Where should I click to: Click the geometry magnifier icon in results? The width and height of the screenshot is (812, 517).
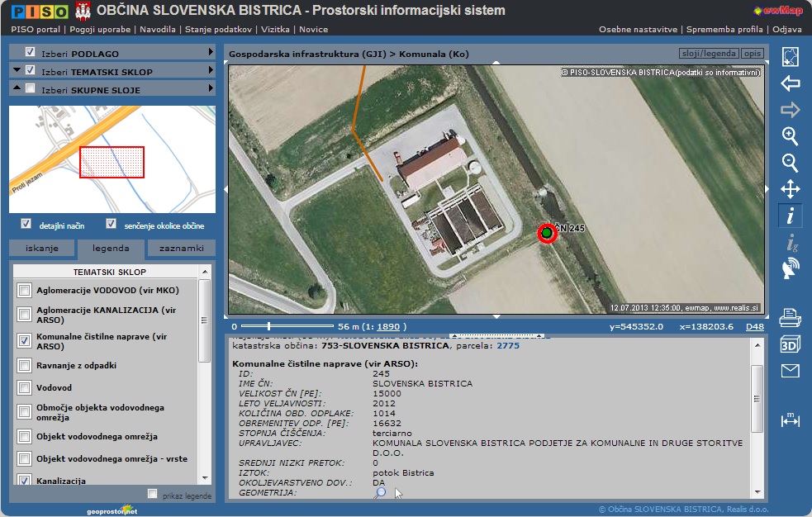click(380, 493)
